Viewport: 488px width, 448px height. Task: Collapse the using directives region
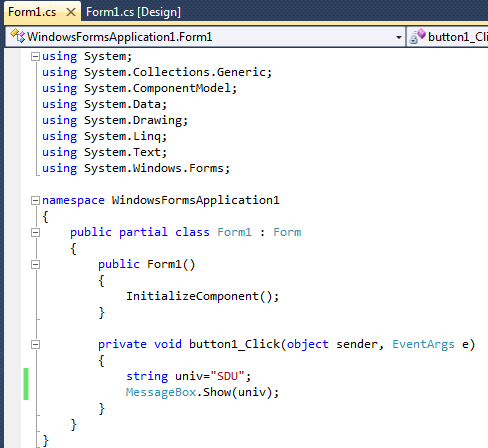[35, 56]
